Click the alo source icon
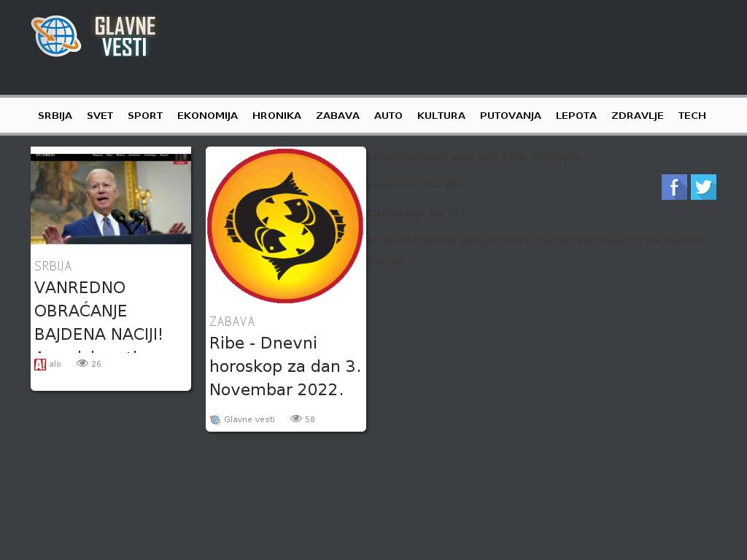This screenshot has width=747, height=560. (40, 364)
